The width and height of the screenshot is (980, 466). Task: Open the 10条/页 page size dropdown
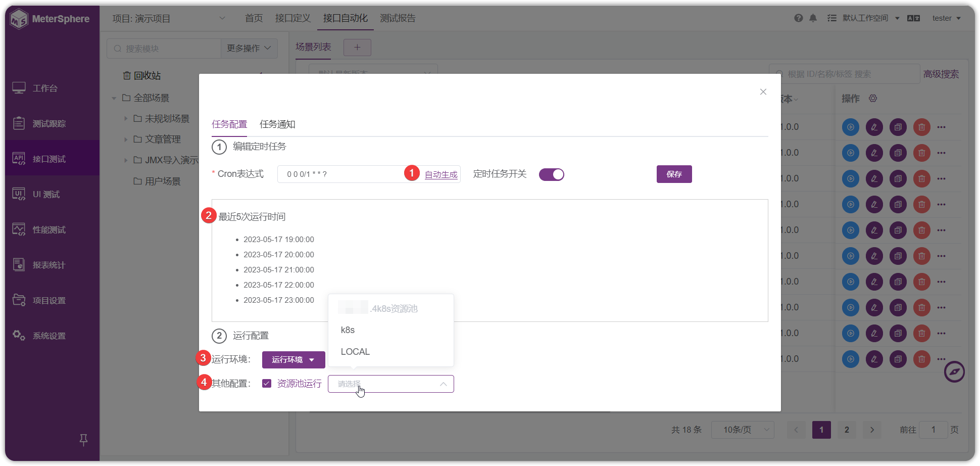tap(743, 430)
